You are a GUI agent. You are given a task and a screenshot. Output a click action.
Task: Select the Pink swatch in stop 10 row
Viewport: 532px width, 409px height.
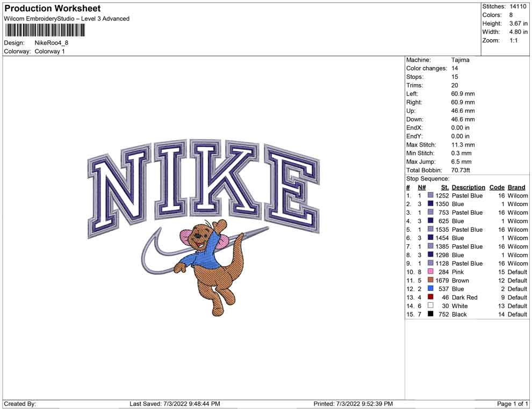pyautogui.click(x=430, y=272)
